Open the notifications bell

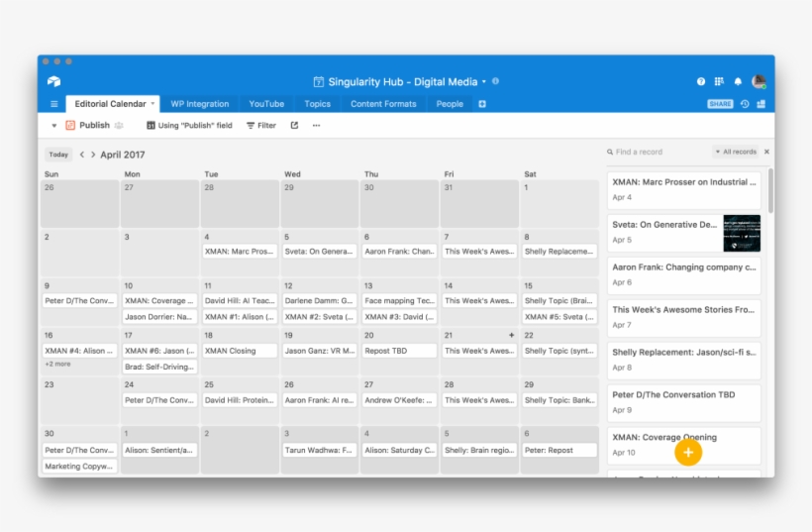pyautogui.click(x=738, y=81)
